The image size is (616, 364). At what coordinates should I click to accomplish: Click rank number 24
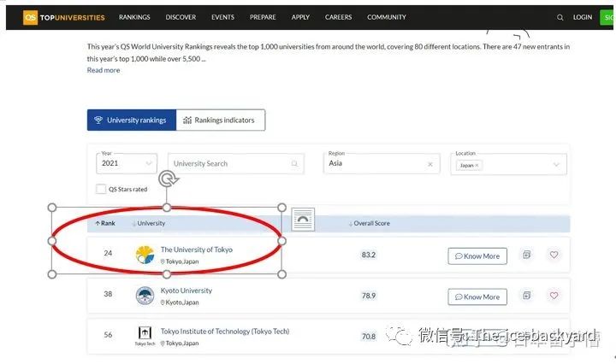[x=108, y=253]
